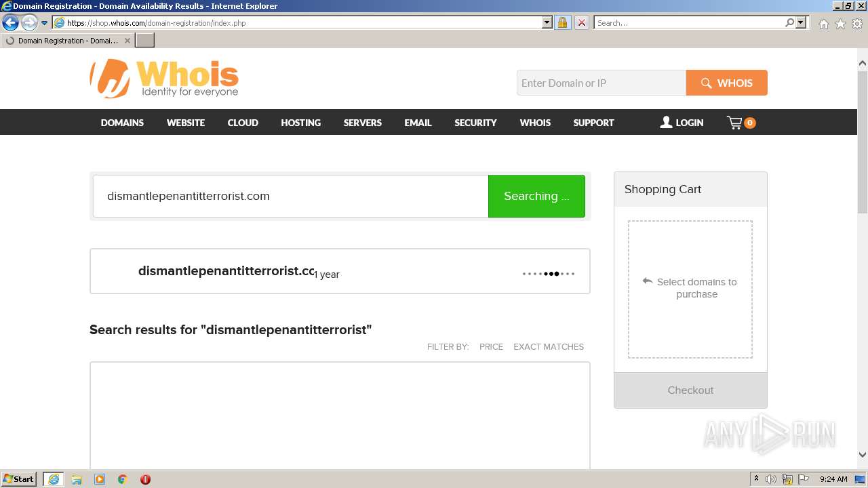Image resolution: width=868 pixels, height=488 pixels.
Task: Open the SUPPORT menu
Action: [593, 123]
